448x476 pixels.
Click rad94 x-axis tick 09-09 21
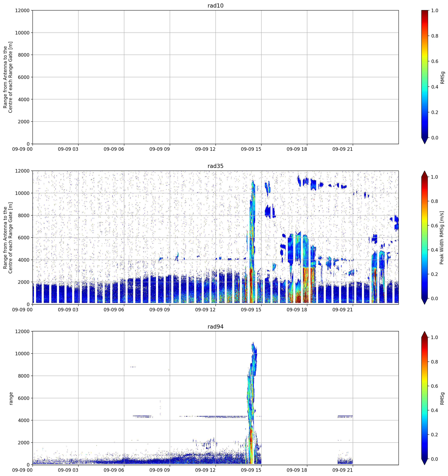(342, 470)
